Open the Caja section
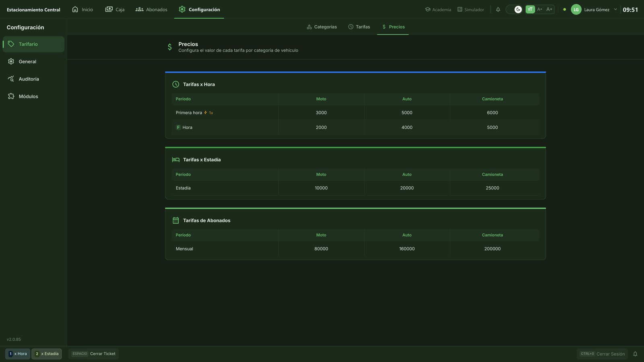Screen dimensions: 644x362 click(115, 9)
